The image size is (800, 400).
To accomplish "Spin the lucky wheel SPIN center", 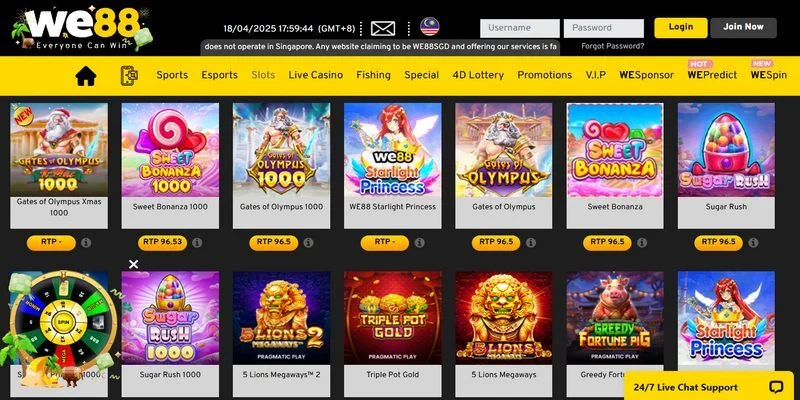I will [x=64, y=322].
